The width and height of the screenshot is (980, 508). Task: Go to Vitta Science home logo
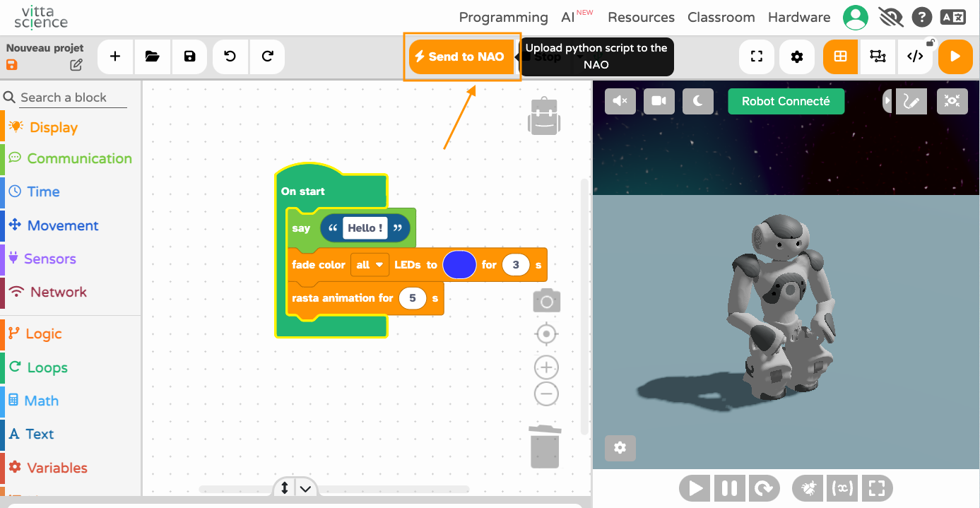click(41, 18)
